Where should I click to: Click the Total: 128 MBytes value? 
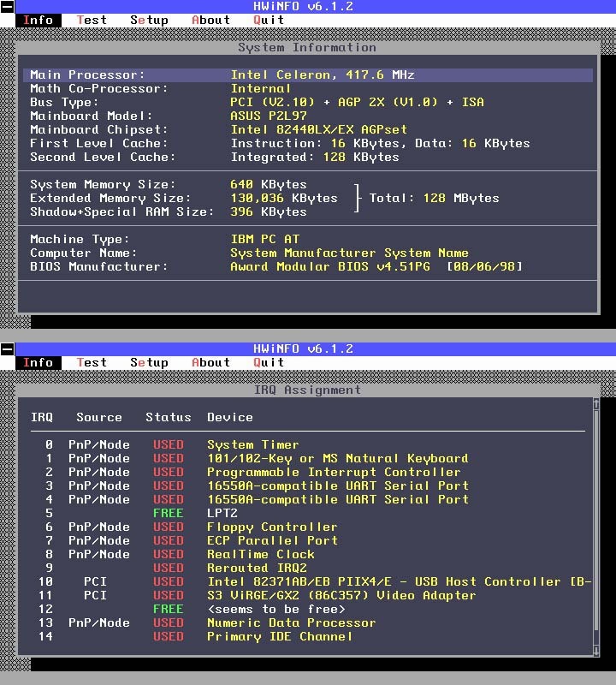coord(434,198)
